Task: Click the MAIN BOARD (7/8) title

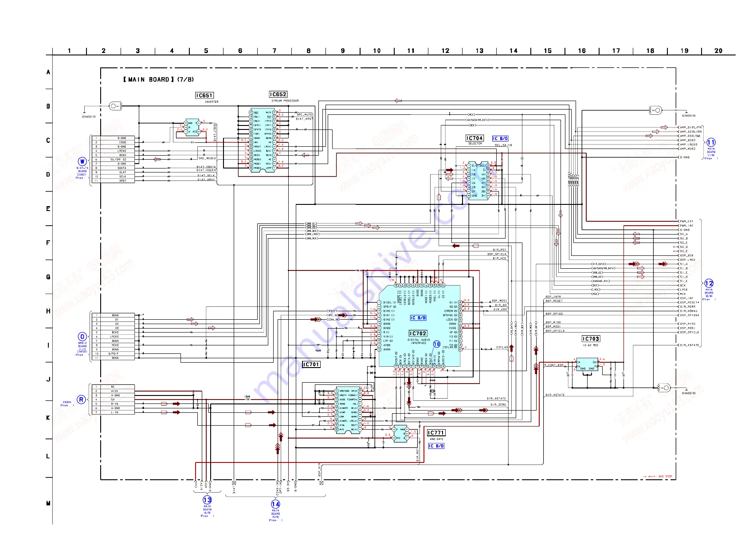Action: 158,79
